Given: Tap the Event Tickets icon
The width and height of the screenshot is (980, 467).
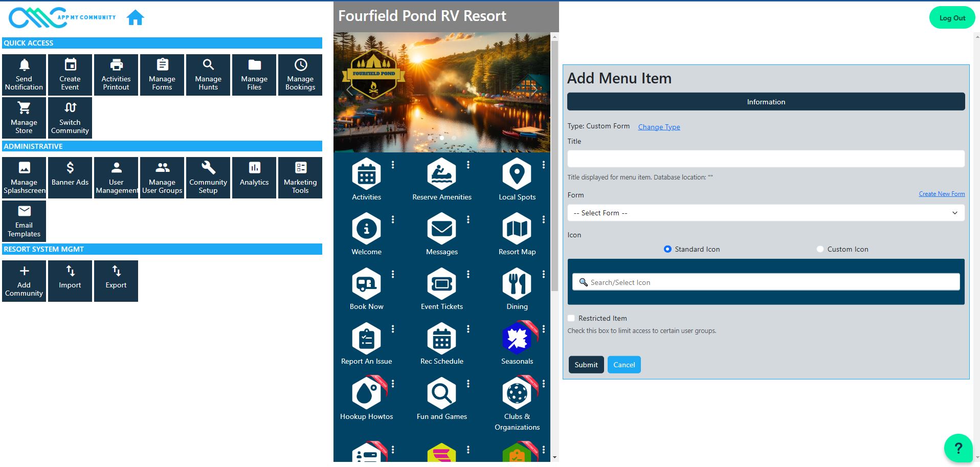Looking at the screenshot, I should [x=442, y=283].
